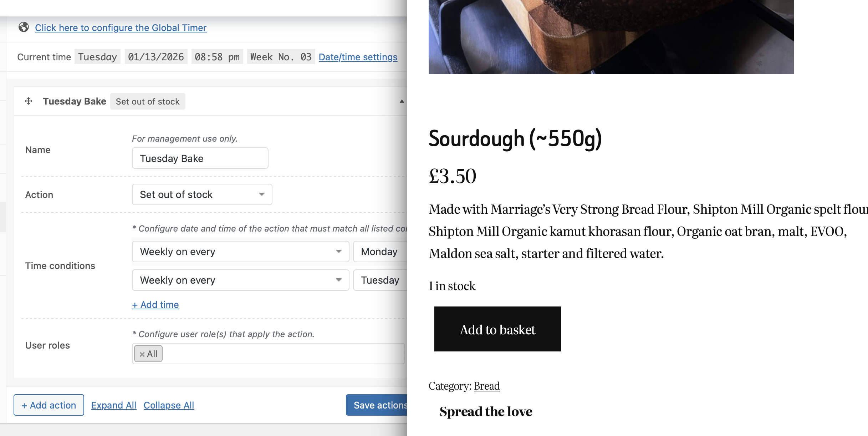Open the Bread category link
The image size is (868, 436).
[486, 386]
